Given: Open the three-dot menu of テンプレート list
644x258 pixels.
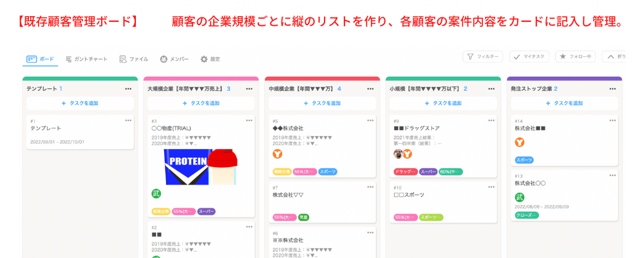Looking at the screenshot, I should (129, 89).
